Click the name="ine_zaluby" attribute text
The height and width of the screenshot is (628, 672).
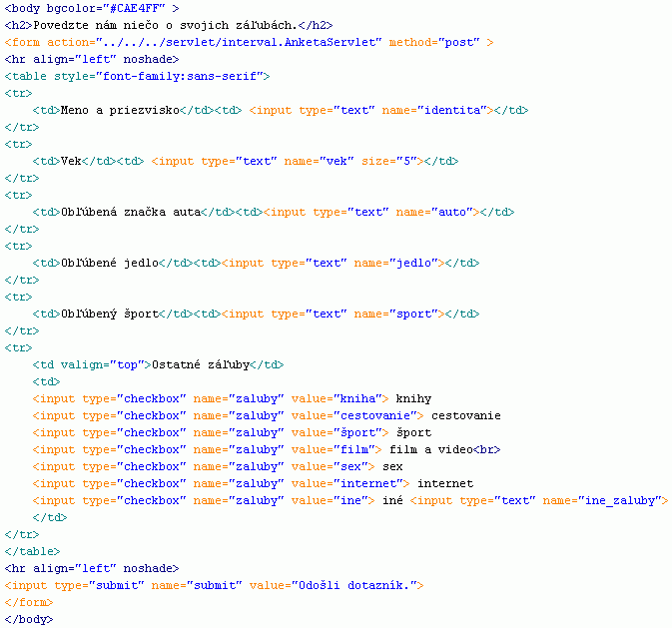(x=602, y=500)
